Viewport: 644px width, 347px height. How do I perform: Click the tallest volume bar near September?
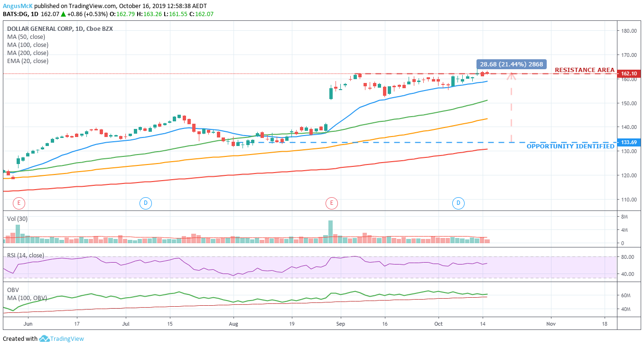(330, 232)
